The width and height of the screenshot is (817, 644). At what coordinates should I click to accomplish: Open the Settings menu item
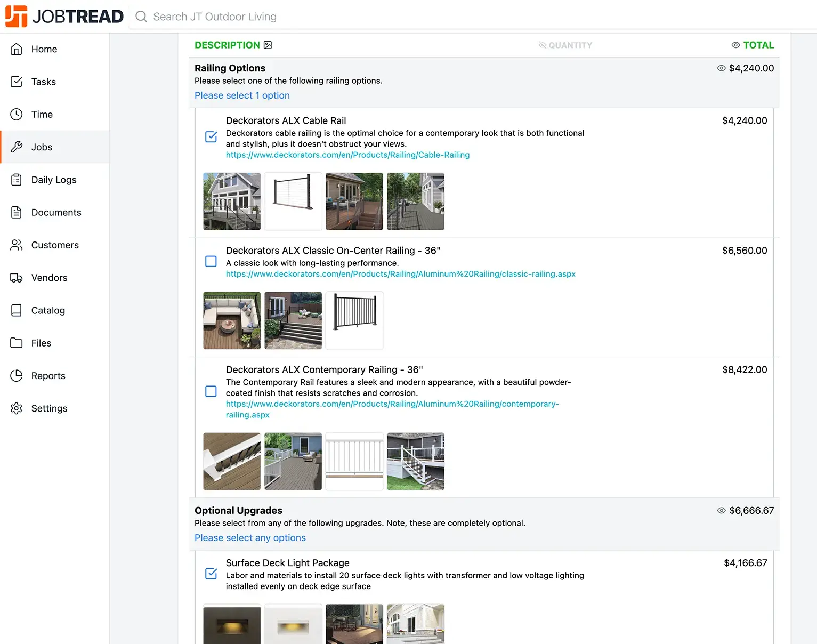click(x=49, y=408)
